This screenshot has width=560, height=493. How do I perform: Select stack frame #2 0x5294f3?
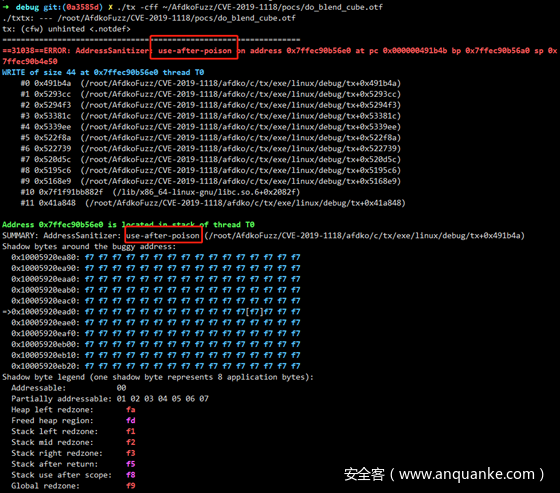click(211, 105)
